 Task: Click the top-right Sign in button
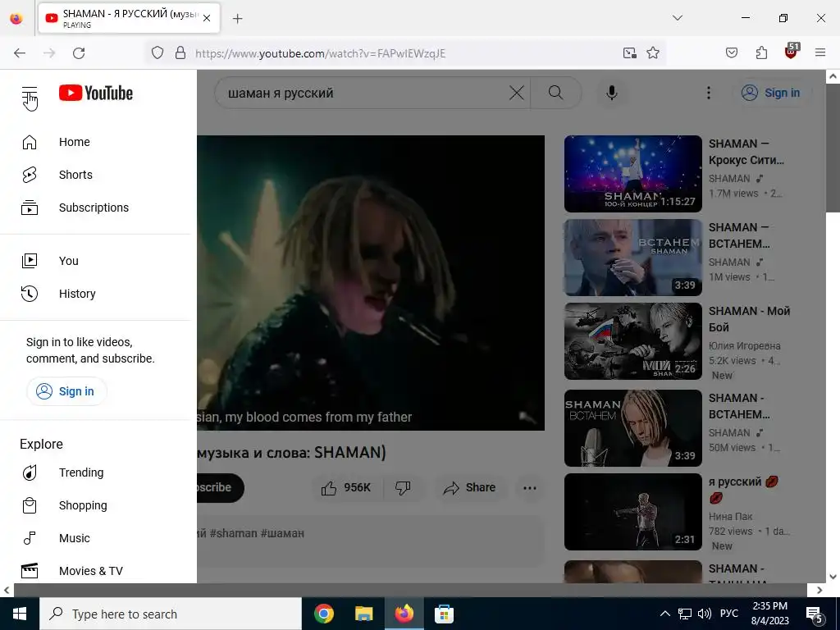point(771,94)
